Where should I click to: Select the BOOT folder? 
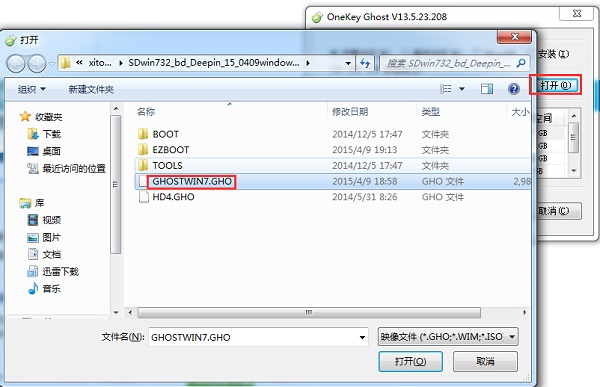pos(166,134)
